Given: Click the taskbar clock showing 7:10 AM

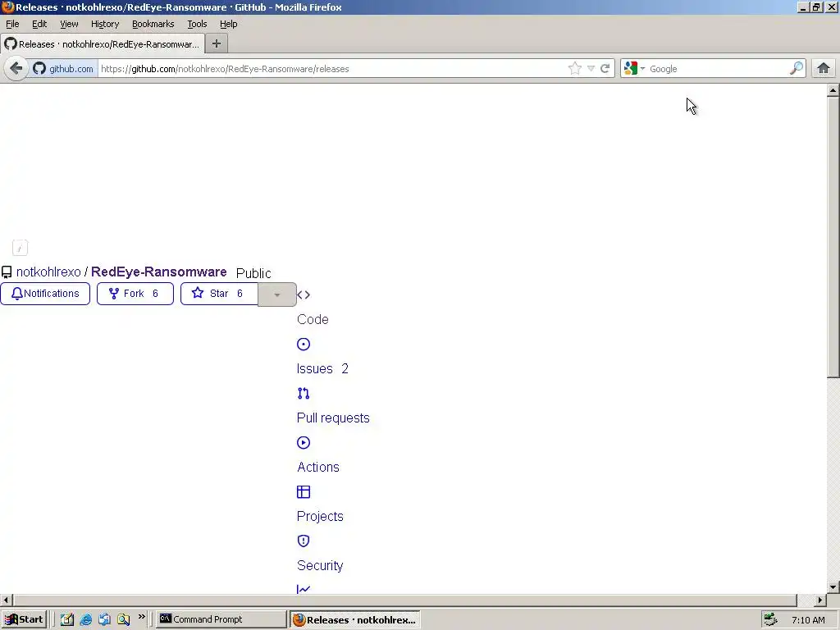Looking at the screenshot, I should [x=808, y=620].
